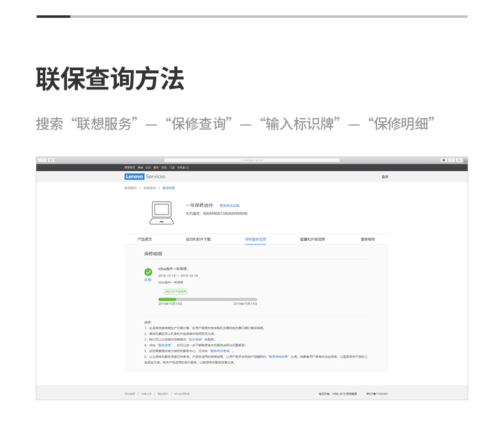Click the green checkmark warranty status icon
Screen dimensions: 504x434
pos(148,273)
